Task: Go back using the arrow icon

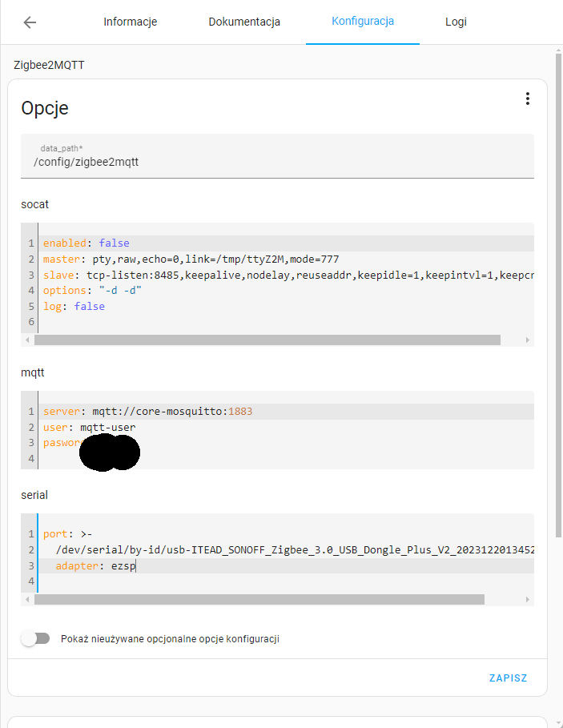Action: [x=30, y=22]
